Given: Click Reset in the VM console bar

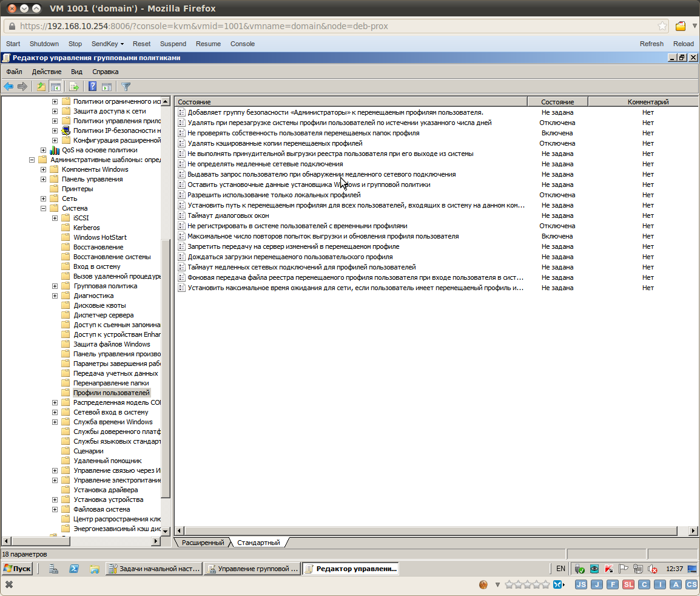Looking at the screenshot, I should coord(141,44).
